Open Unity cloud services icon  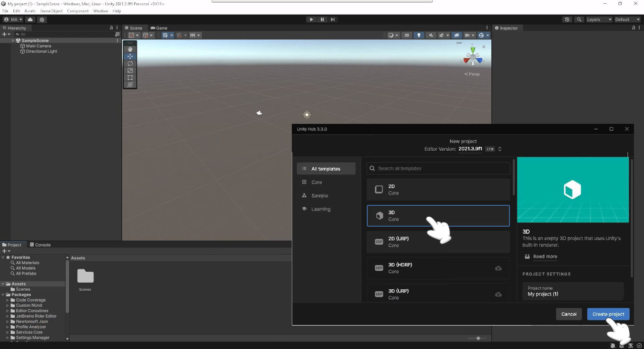(x=30, y=19)
